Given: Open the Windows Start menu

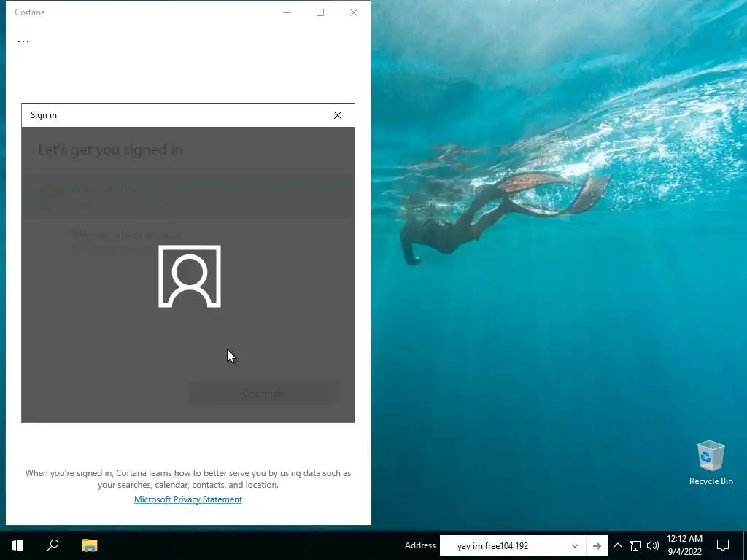Looking at the screenshot, I should pos(18,545).
